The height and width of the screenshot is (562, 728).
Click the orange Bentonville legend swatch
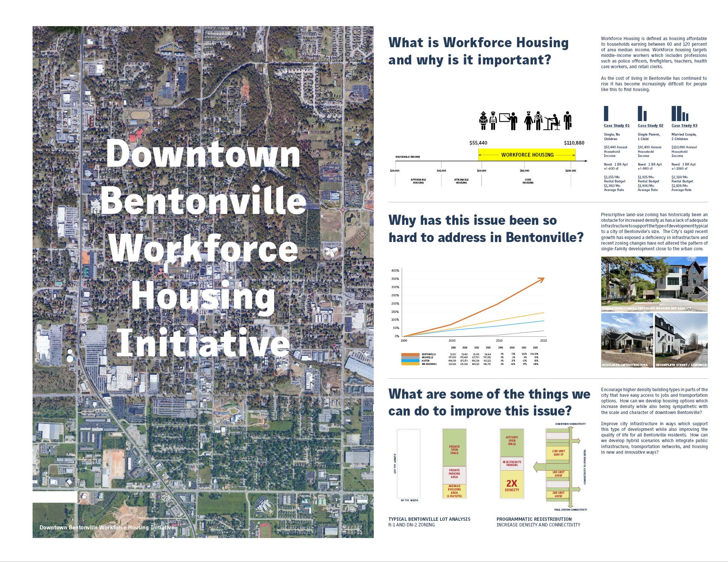point(410,354)
